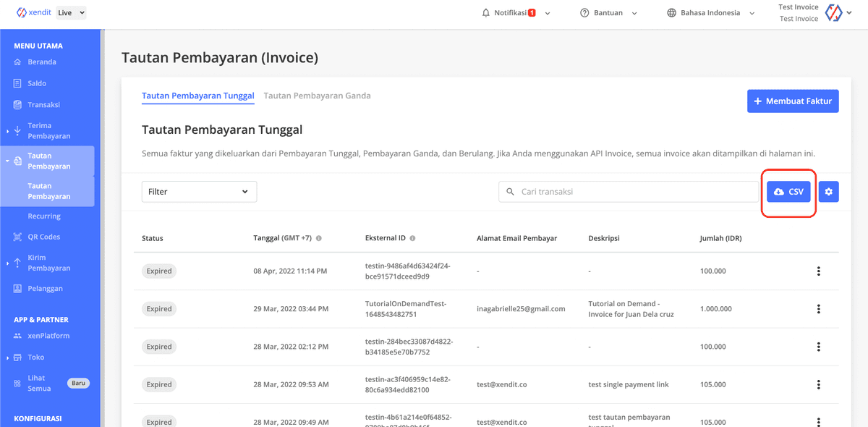Switch to Tautan Pembayaran Ganda tab

317,96
